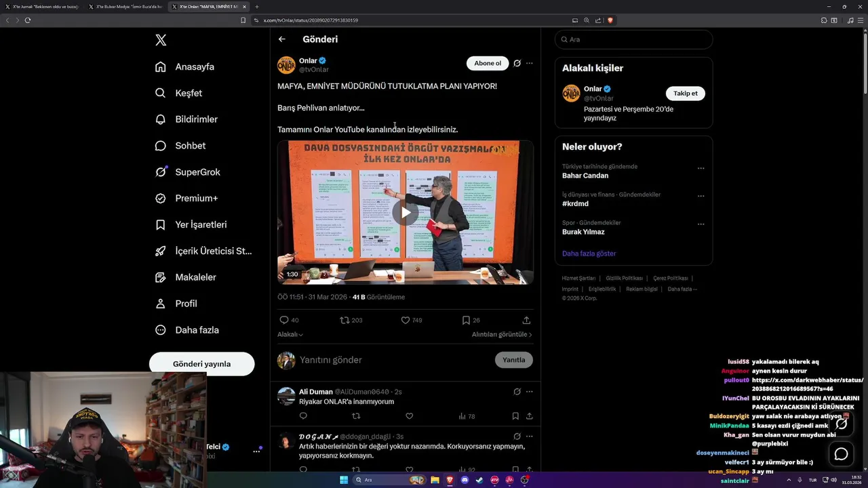Open options for #krdmd trend
Viewport: 868px width, 488px height.
pyautogui.click(x=701, y=196)
